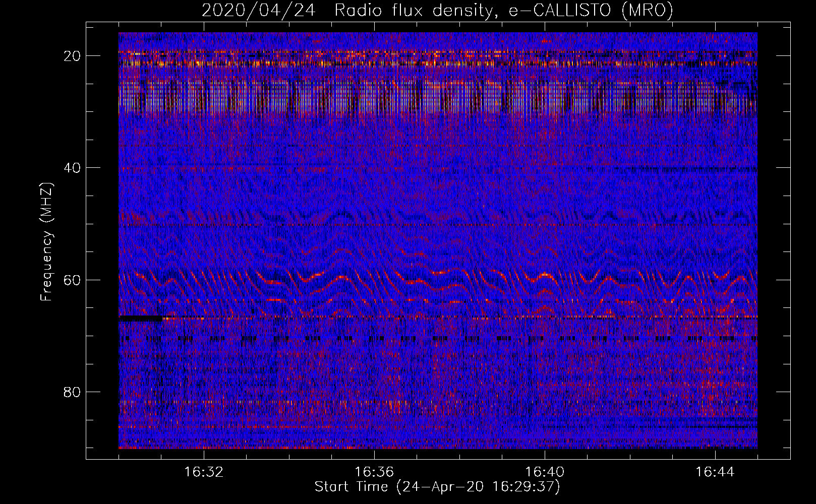Click the plot title '2020/04/24 Radio flux density'
Viewport: 816px width, 504px height.
coord(437,10)
